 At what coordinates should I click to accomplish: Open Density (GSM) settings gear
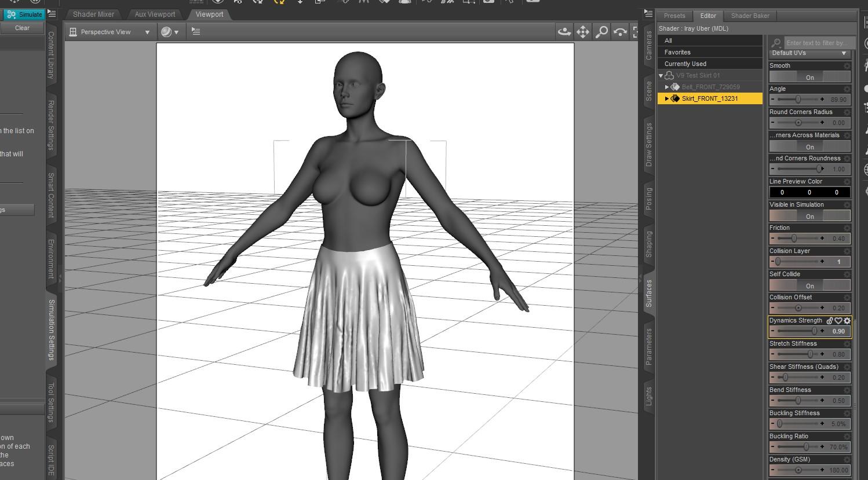pyautogui.click(x=847, y=460)
